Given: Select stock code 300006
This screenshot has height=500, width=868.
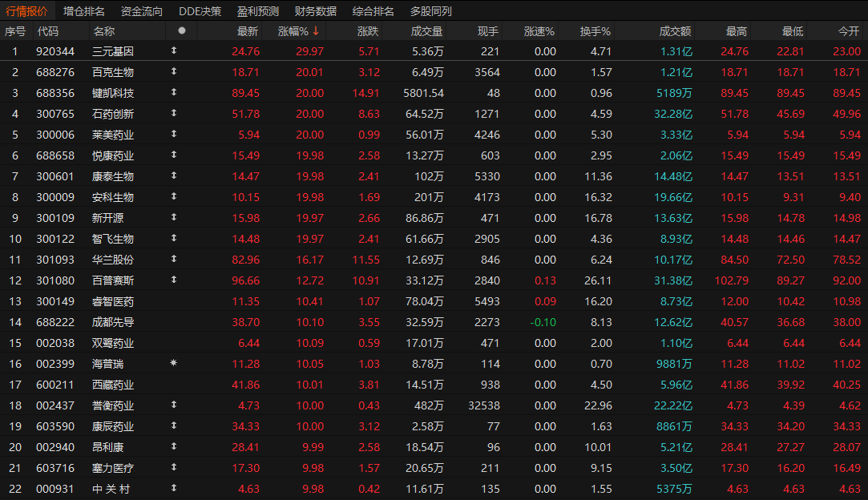Looking at the screenshot, I should coord(55,135).
